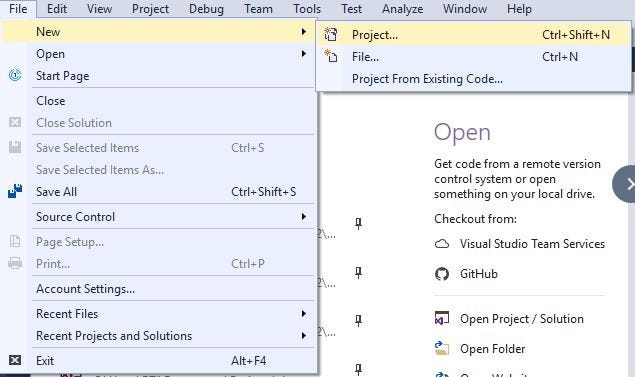Click the Page Setup icon
Viewport: 635px width, 377px height.
(15, 241)
